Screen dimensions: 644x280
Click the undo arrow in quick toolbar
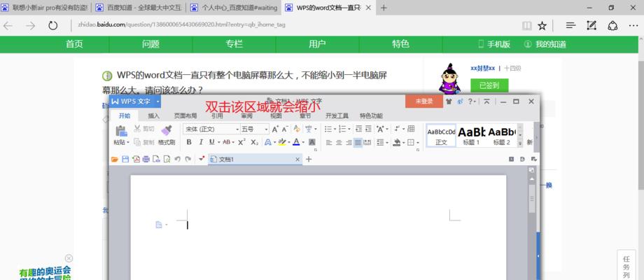coord(177,160)
